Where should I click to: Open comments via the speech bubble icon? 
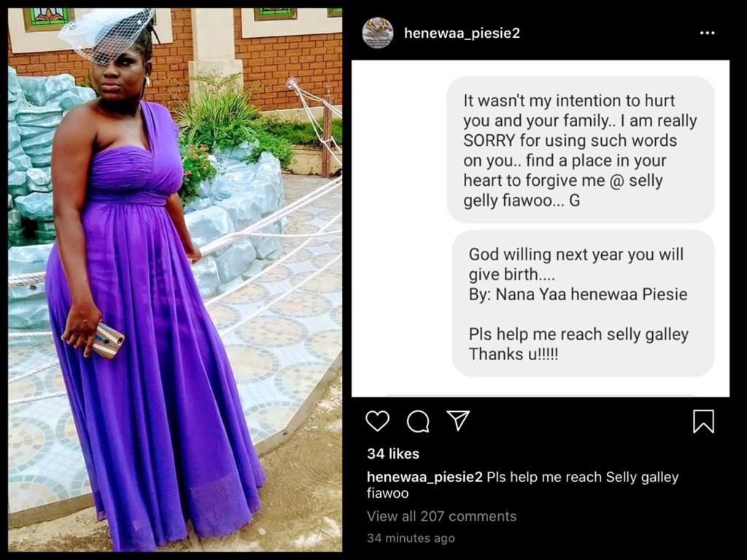[x=418, y=421]
